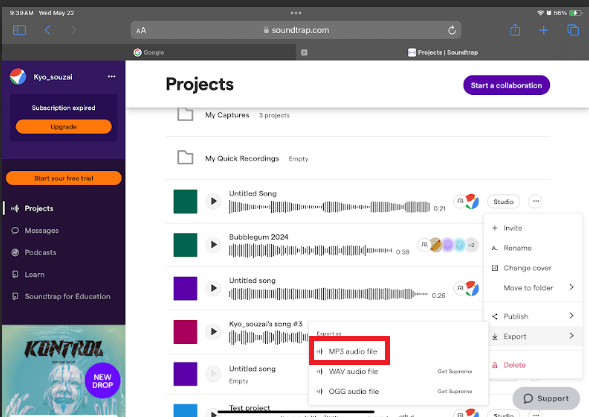The image size is (589, 417).
Task: Open Studio for Untitled Song
Action: click(x=503, y=202)
